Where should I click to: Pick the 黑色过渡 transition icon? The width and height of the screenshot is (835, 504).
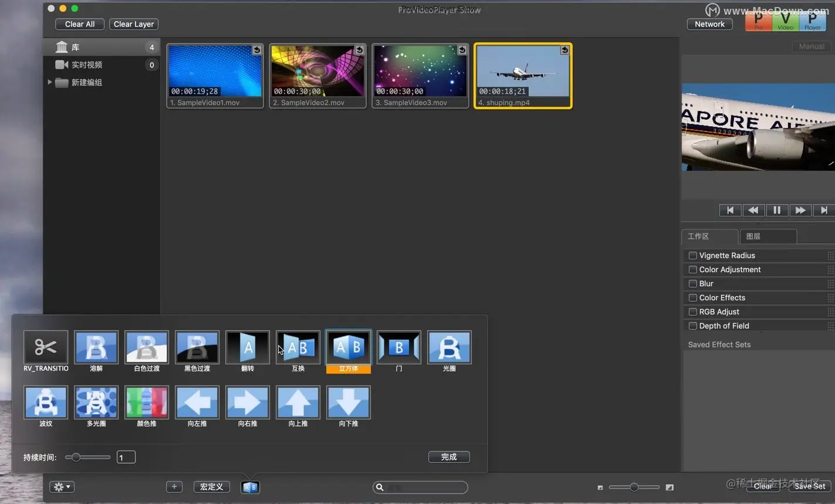197,347
